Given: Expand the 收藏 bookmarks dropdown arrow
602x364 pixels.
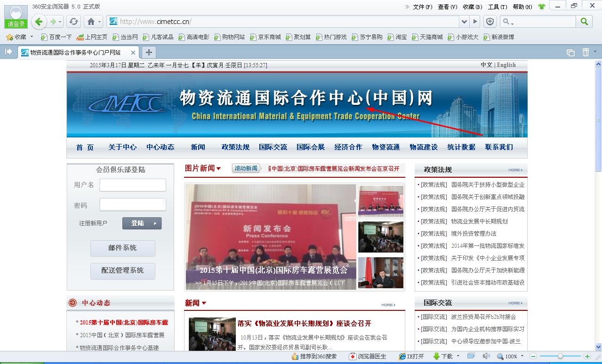Looking at the screenshot, I should pyautogui.click(x=32, y=37).
